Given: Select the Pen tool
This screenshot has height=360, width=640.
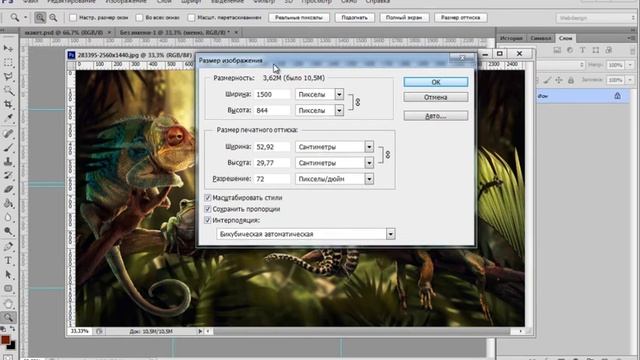Looking at the screenshot, I should 8,246.
